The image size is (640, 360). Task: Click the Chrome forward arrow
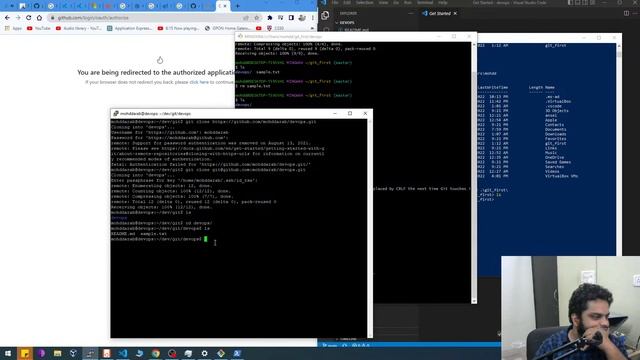point(18,18)
